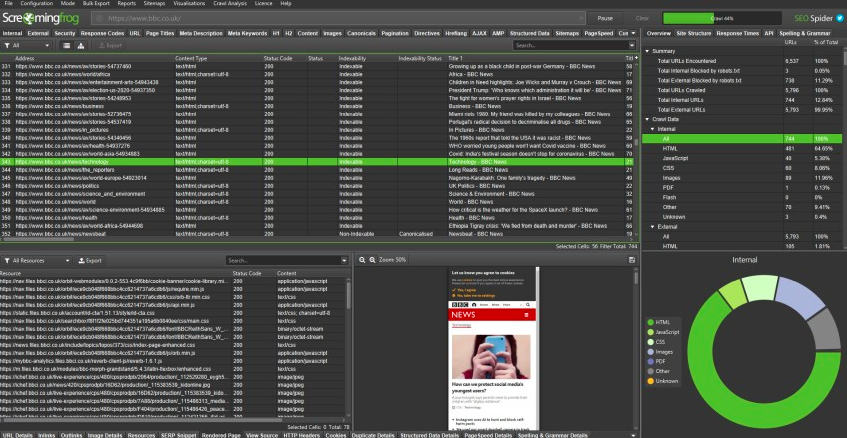
Task: Switch to Page Titles tab
Action: point(160,33)
